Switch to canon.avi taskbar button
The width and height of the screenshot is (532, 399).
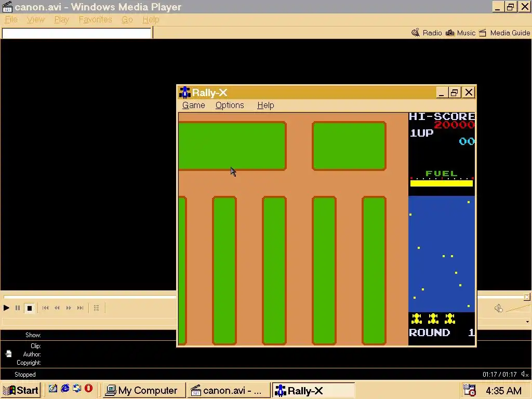point(229,391)
